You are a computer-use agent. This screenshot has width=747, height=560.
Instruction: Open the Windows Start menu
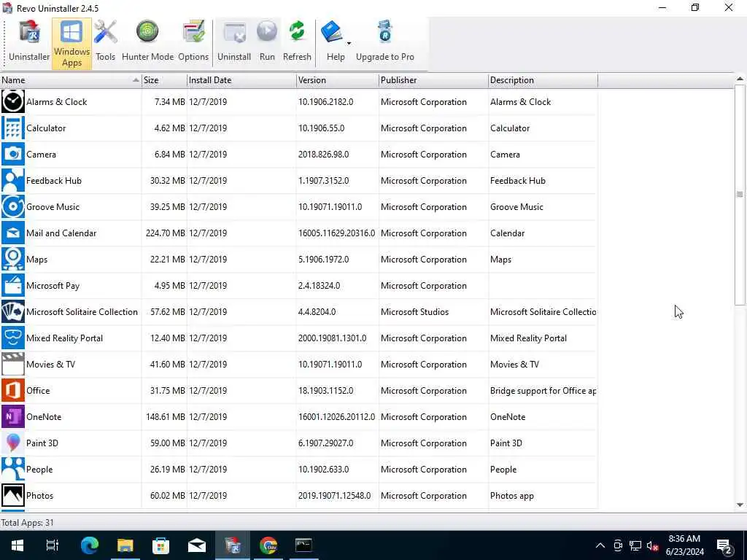click(x=18, y=545)
